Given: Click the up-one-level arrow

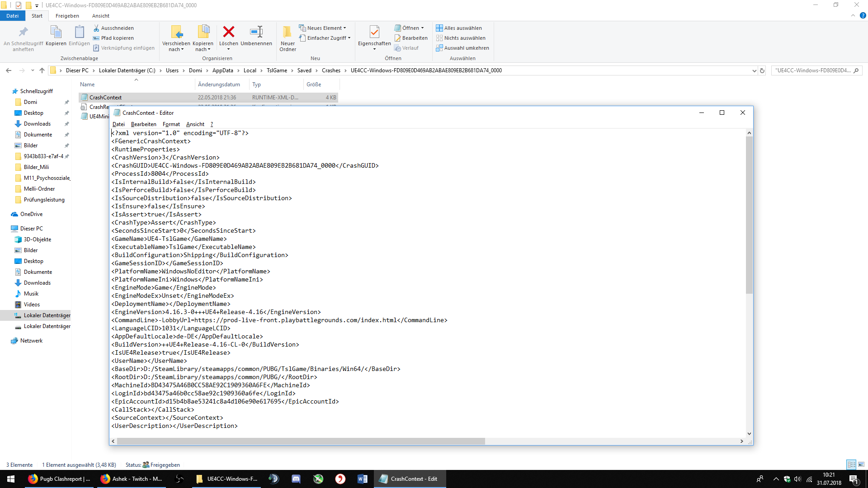Looking at the screenshot, I should tap(42, 70).
